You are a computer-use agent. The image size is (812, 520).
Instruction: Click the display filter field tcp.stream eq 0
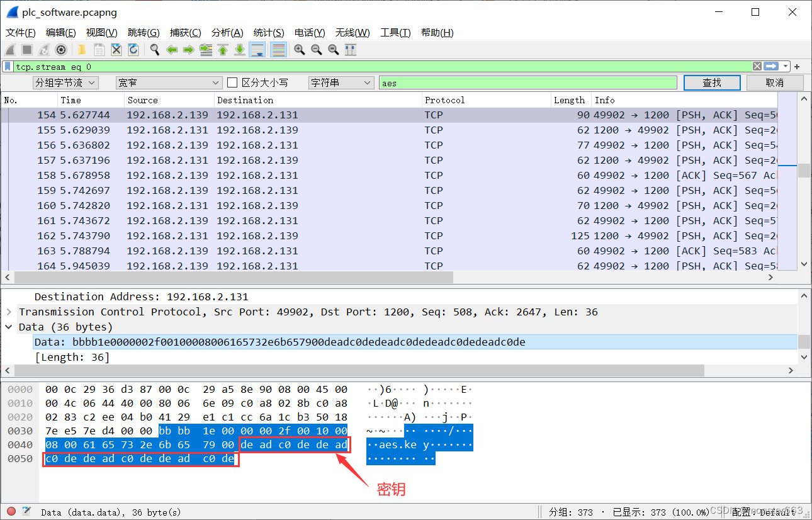(383, 66)
